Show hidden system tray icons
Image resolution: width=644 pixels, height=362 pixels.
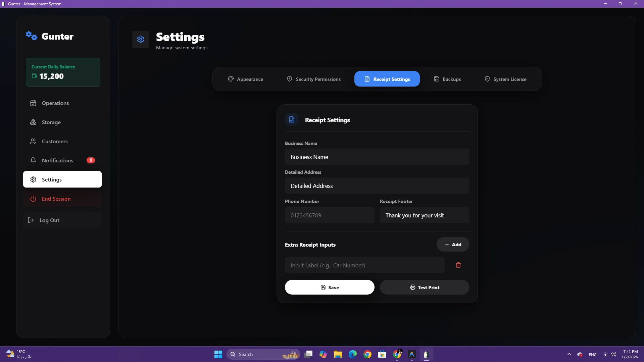[569, 354]
